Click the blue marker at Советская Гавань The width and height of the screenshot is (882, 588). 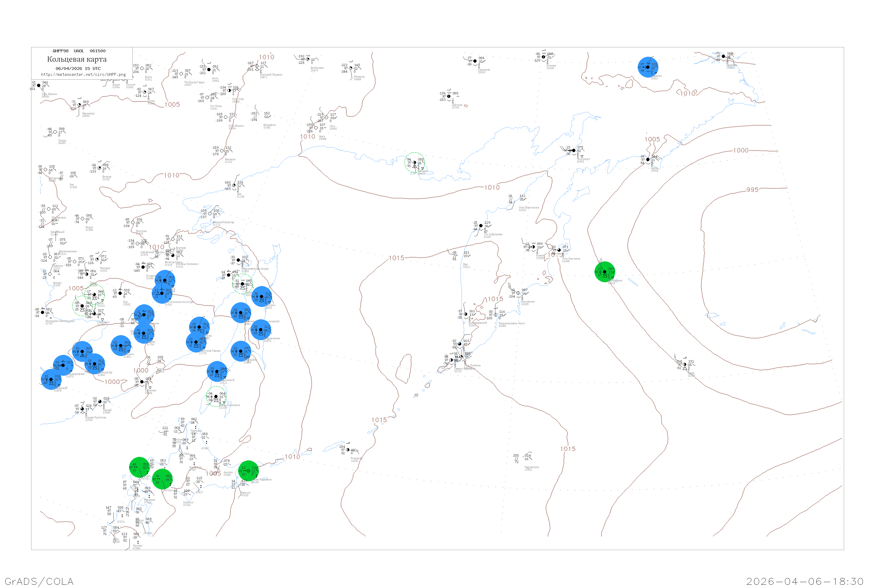coord(196,342)
